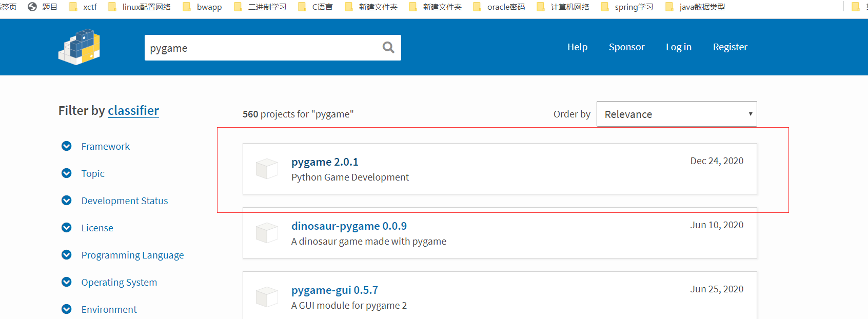This screenshot has width=868, height=319.
Task: Expand the Environment filter chevron
Action: click(x=67, y=309)
